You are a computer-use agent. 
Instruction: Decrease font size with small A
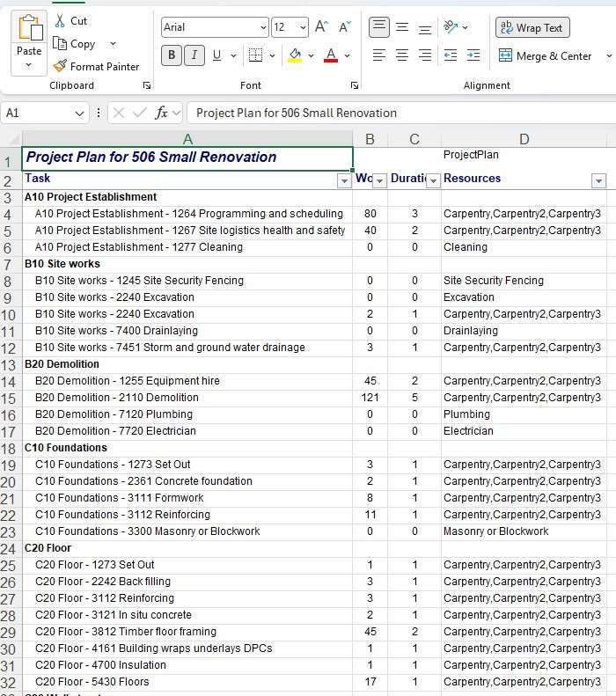[x=344, y=27]
